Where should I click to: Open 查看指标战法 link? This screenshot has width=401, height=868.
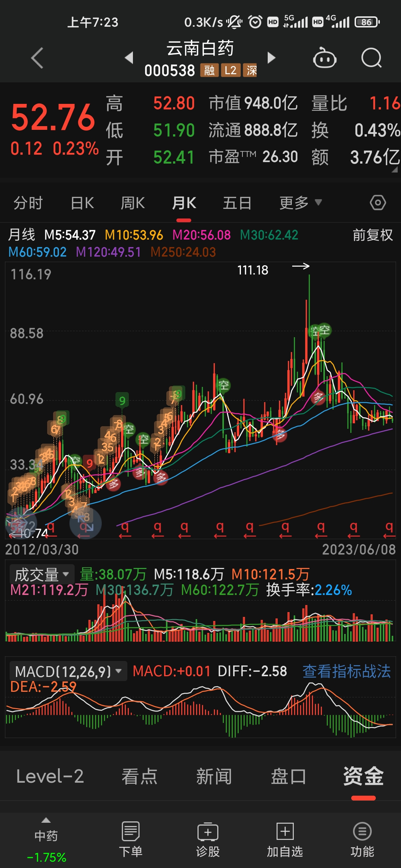click(x=346, y=671)
